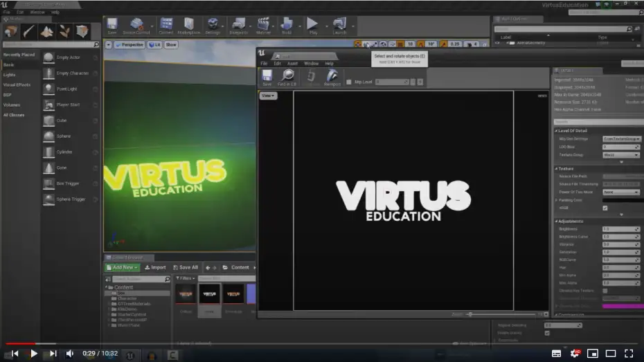The width and height of the screenshot is (644, 362).
Task: Click Reimport icon in texture editor
Action: click(x=332, y=77)
